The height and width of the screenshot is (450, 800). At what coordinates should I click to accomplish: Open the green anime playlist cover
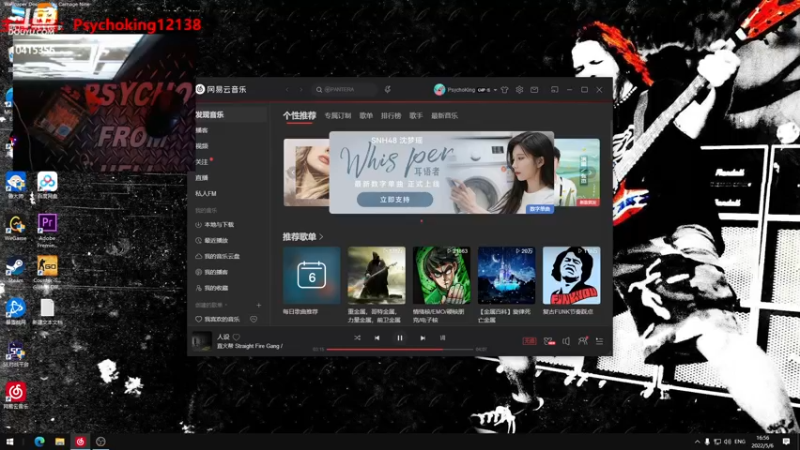click(441, 276)
